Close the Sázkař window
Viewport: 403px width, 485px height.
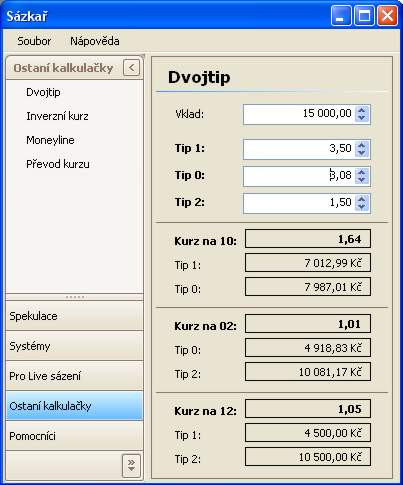tap(387, 15)
